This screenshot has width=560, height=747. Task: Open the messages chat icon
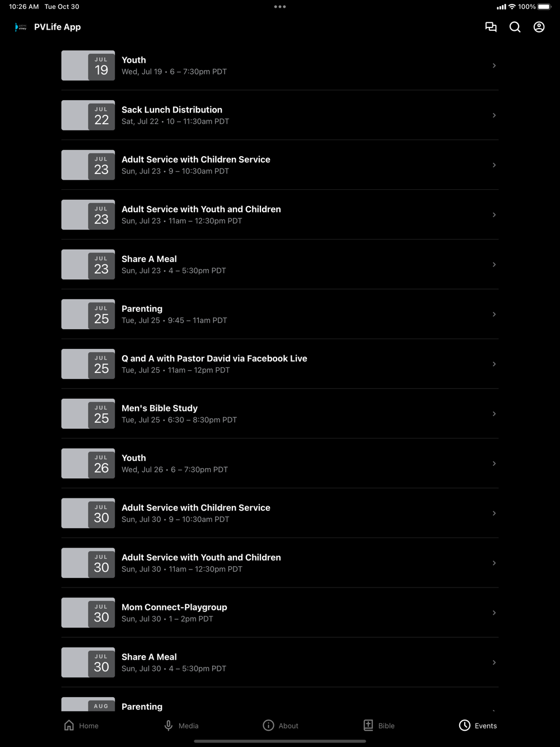491,27
